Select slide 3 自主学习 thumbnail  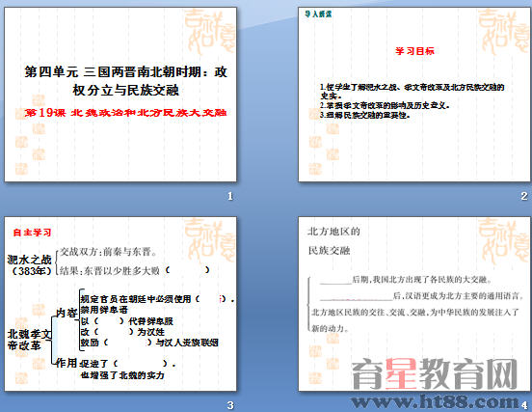[x=120, y=304]
